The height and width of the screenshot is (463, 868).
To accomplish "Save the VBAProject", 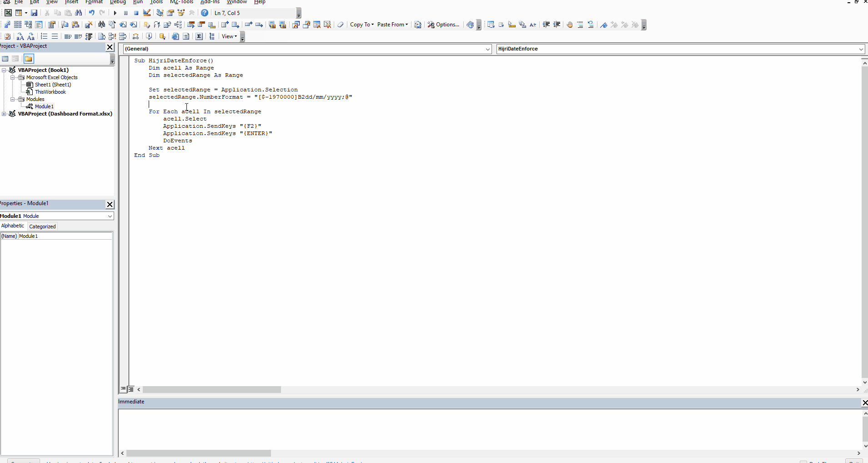I will 34,13.
